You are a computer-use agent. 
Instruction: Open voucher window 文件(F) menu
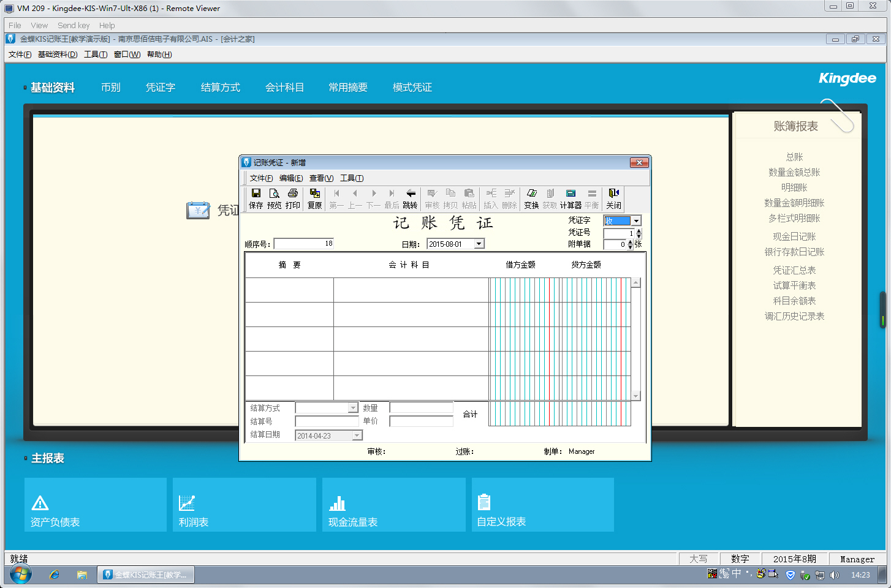point(261,178)
